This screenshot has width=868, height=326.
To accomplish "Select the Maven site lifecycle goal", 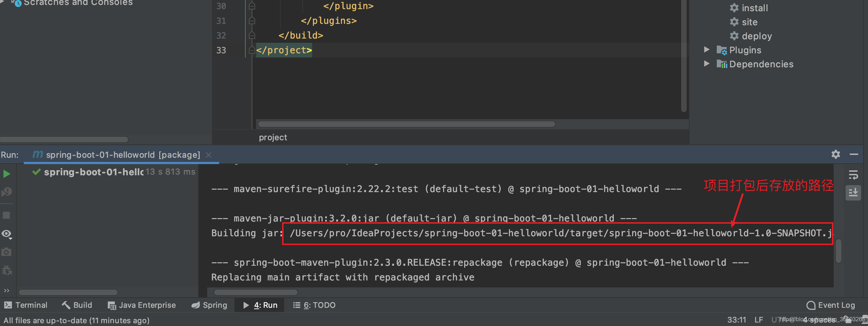I will (x=749, y=22).
